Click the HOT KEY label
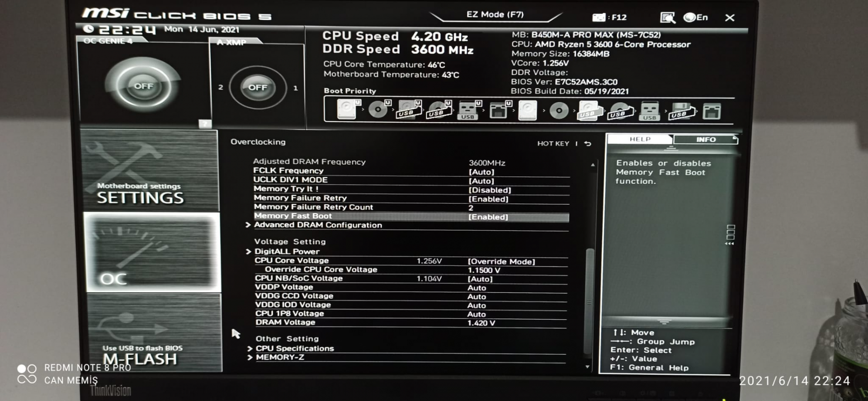Screen dimensions: 868x401 [553, 143]
